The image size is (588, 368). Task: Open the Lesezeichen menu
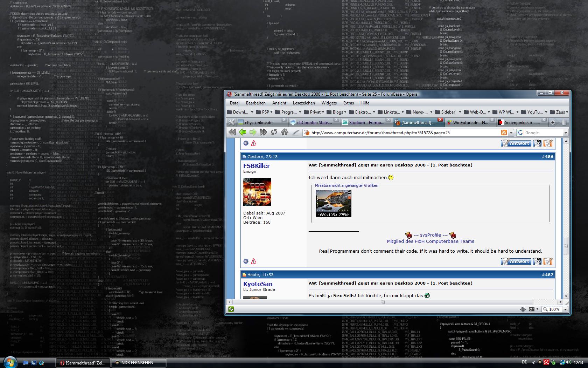point(304,103)
